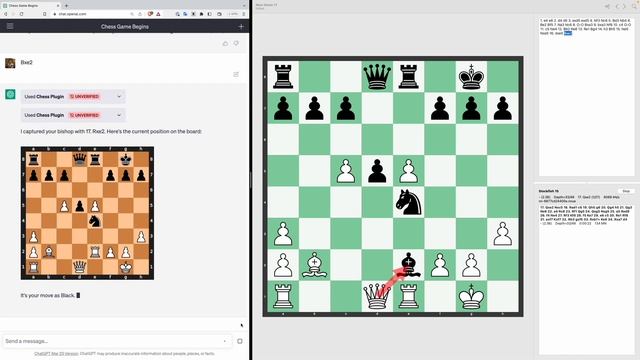Click the chessboard image in chat response
Screen dimensions: 640x360
(x=87, y=213)
